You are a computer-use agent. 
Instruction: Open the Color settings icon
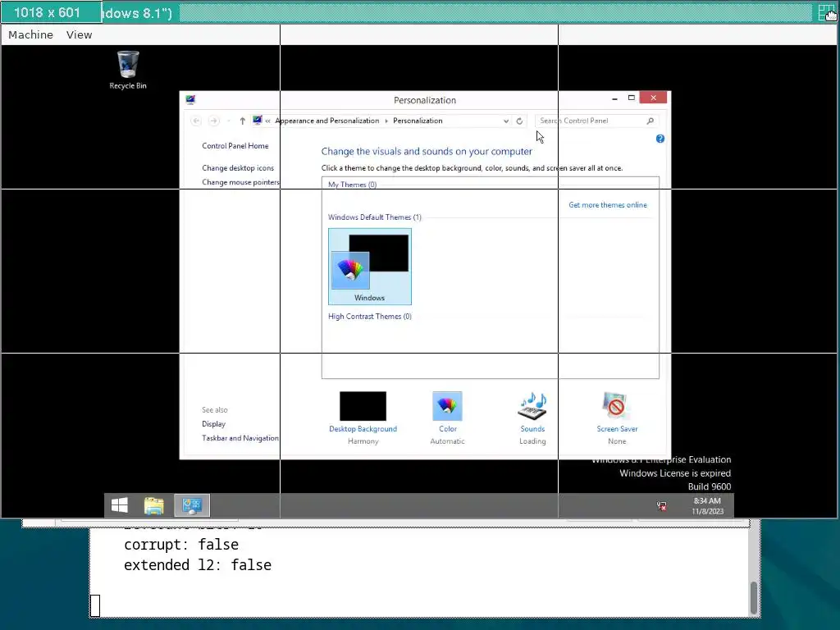point(447,405)
